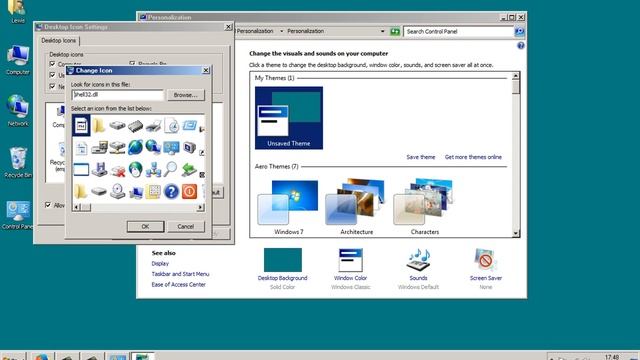This screenshot has width=640, height=360.
Task: Select the globe with mouse icon
Action: click(x=135, y=169)
